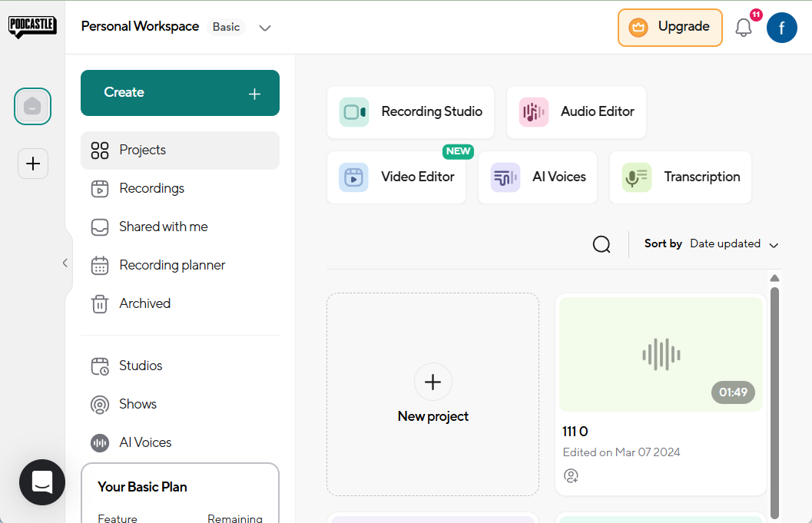Click the plus icon on Create button
Image resolution: width=812 pixels, height=523 pixels.
pyautogui.click(x=254, y=94)
